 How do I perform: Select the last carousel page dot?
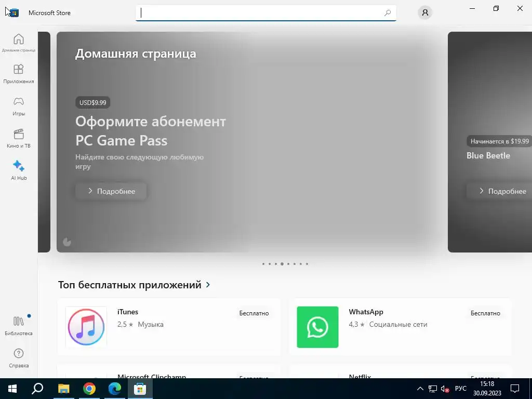coord(307,263)
